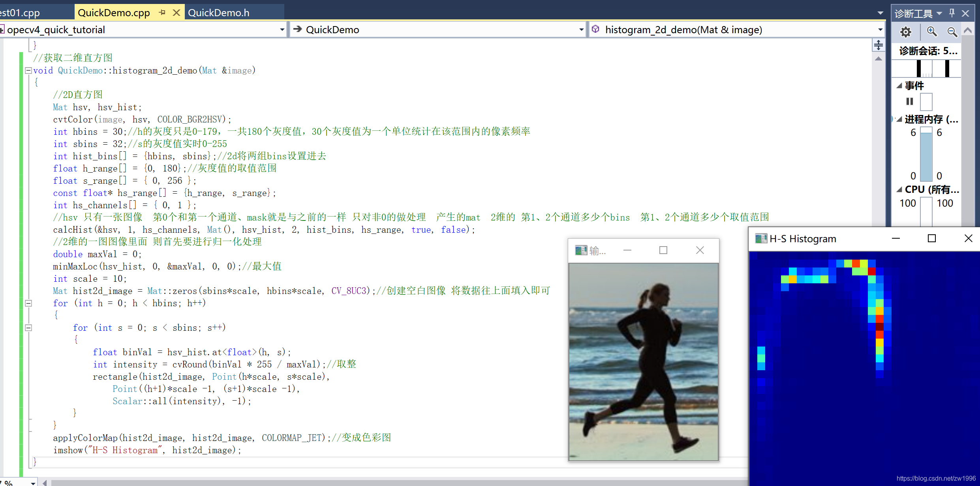
Task: Pin the 诊断工具 panel
Action: [952, 13]
